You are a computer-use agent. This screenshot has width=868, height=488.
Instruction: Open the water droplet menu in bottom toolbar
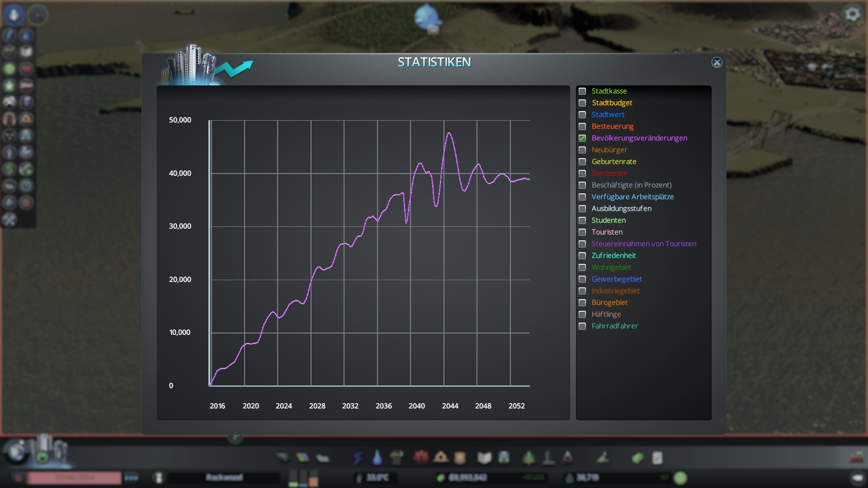(377, 458)
